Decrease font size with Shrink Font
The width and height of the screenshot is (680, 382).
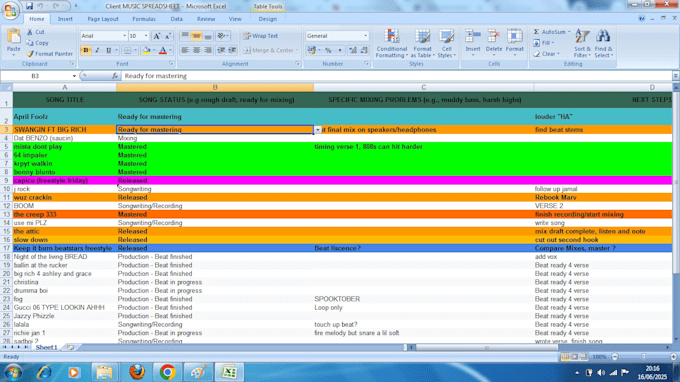point(168,36)
